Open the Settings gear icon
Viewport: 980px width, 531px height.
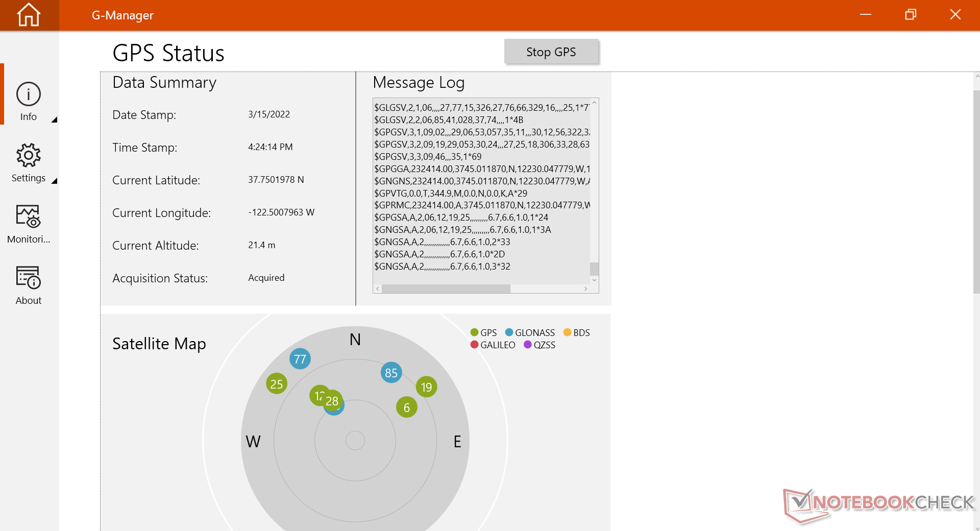pos(29,156)
